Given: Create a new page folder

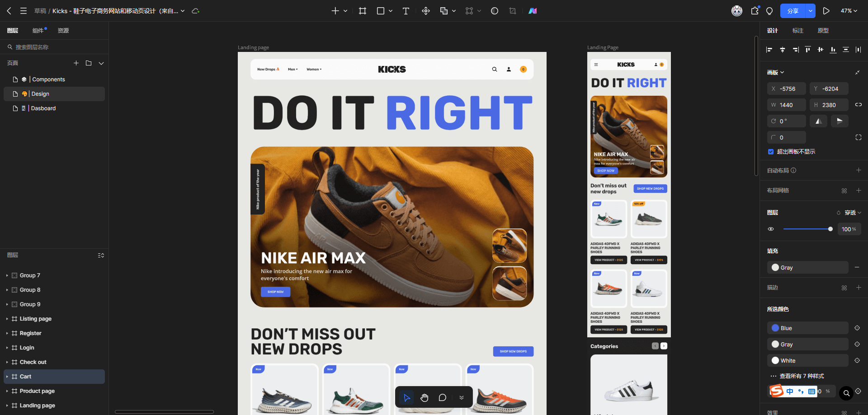Looking at the screenshot, I should point(89,63).
